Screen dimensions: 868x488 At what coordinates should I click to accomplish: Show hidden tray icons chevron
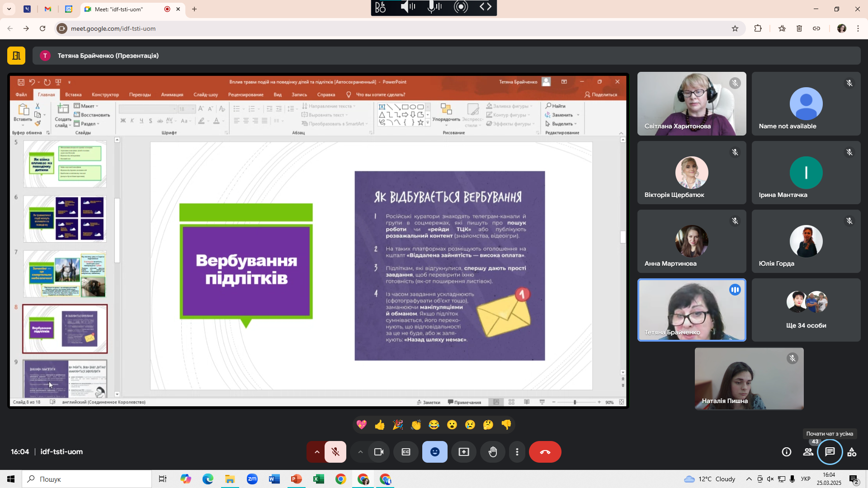749,479
